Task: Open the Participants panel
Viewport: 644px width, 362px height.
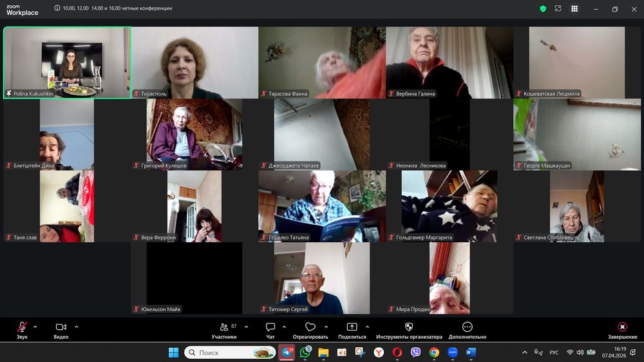Action: click(224, 330)
